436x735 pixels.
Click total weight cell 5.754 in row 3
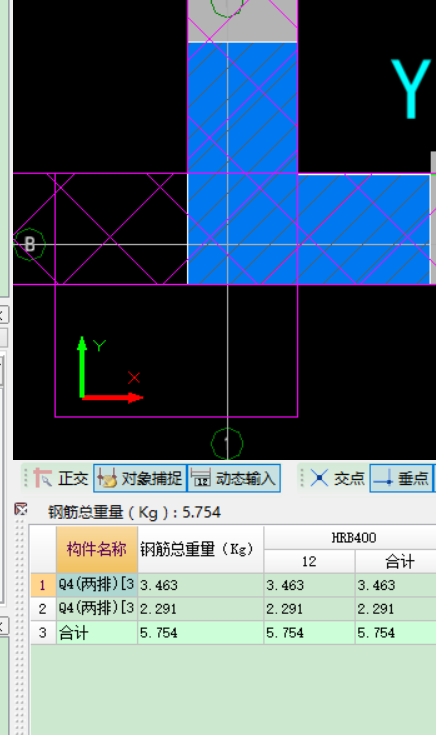click(201, 633)
